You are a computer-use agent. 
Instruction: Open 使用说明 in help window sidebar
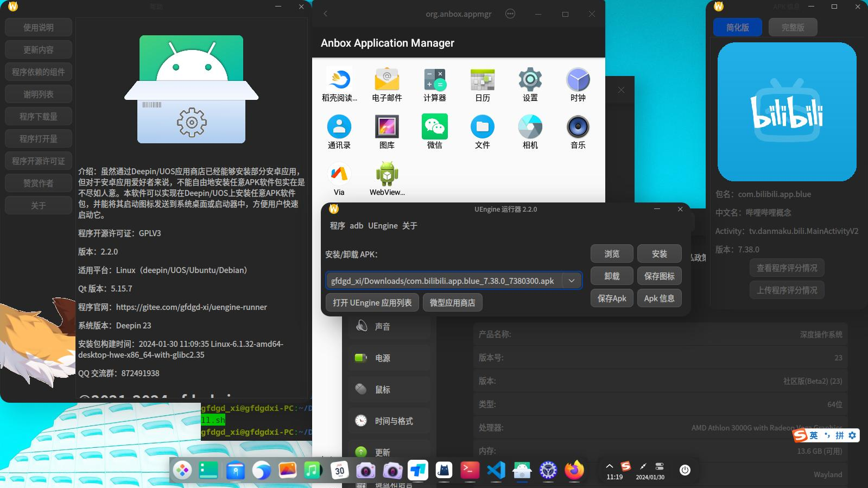point(39,28)
